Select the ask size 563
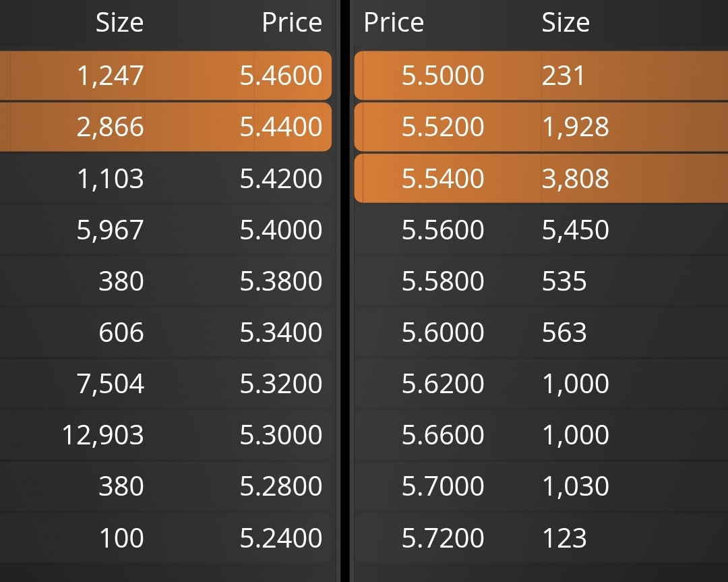728x582 pixels. pyautogui.click(x=564, y=332)
